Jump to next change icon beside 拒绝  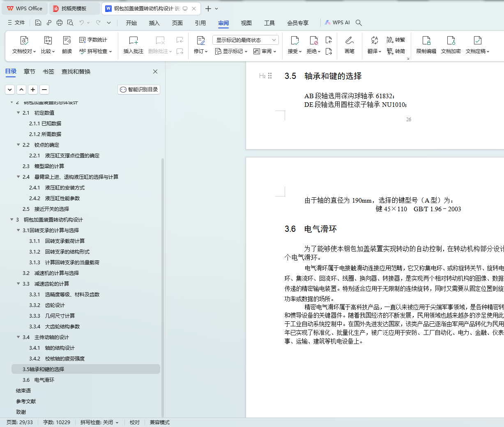(x=329, y=51)
